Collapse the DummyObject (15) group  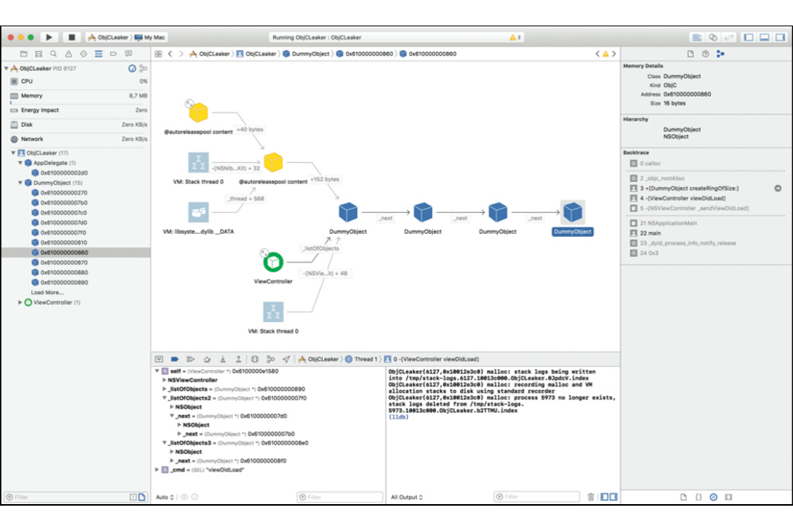[21, 183]
